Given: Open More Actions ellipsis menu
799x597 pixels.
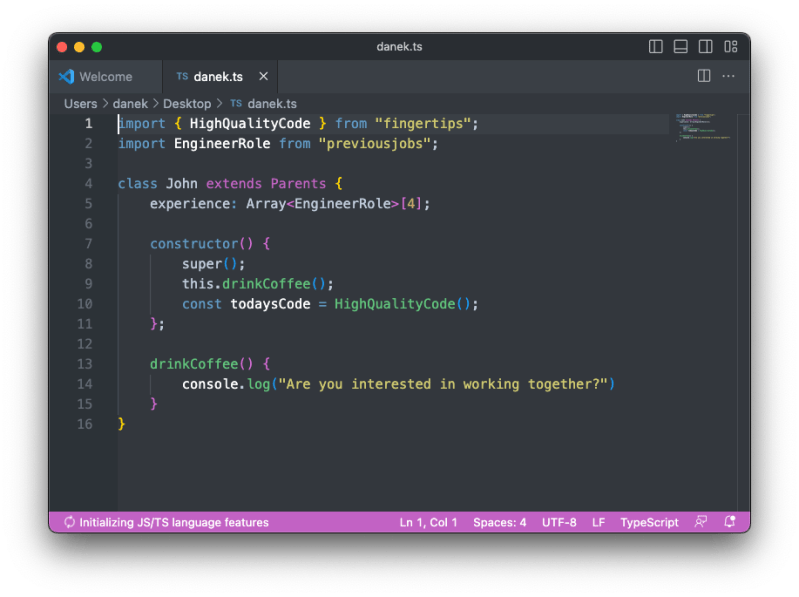Looking at the screenshot, I should (728, 76).
